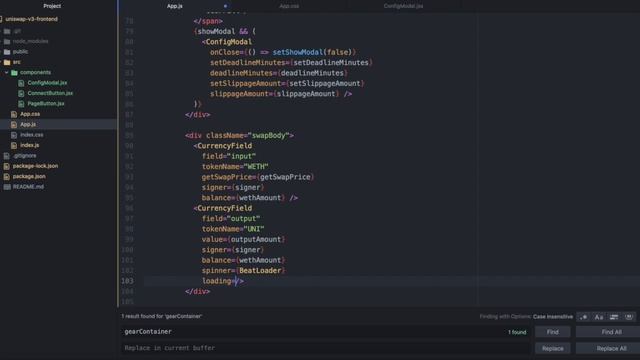Toggle the match case (Aa) option
Viewport: 640px width, 360px height.
(x=599, y=317)
